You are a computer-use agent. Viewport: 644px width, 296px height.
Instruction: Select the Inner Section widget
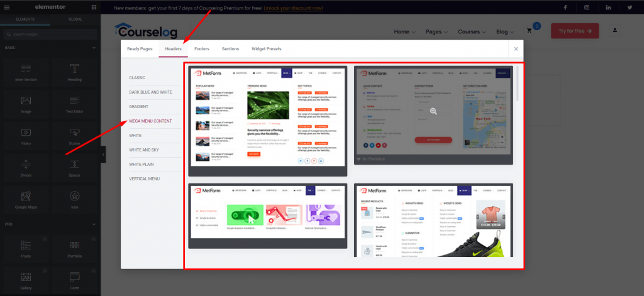[x=25, y=72]
